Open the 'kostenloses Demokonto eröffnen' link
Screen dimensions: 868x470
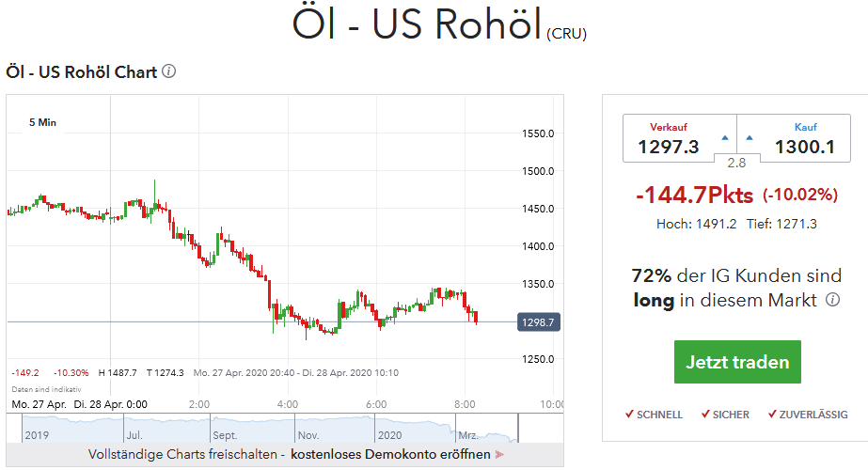(389, 455)
